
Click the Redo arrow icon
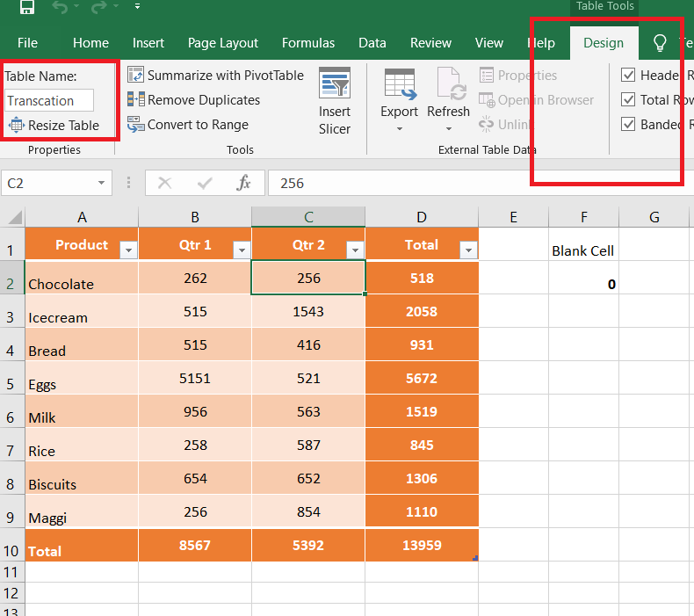99,6
